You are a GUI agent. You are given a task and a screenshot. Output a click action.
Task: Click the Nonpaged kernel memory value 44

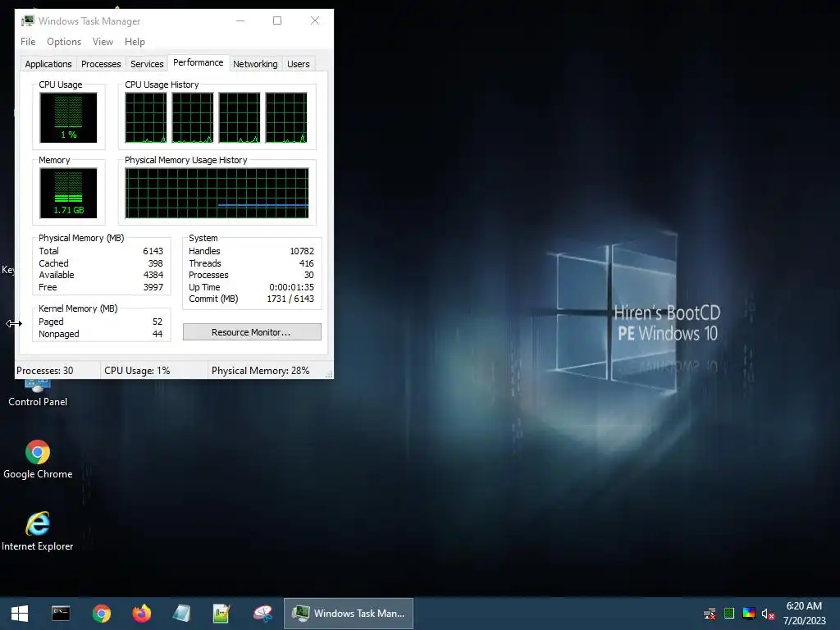[157, 334]
